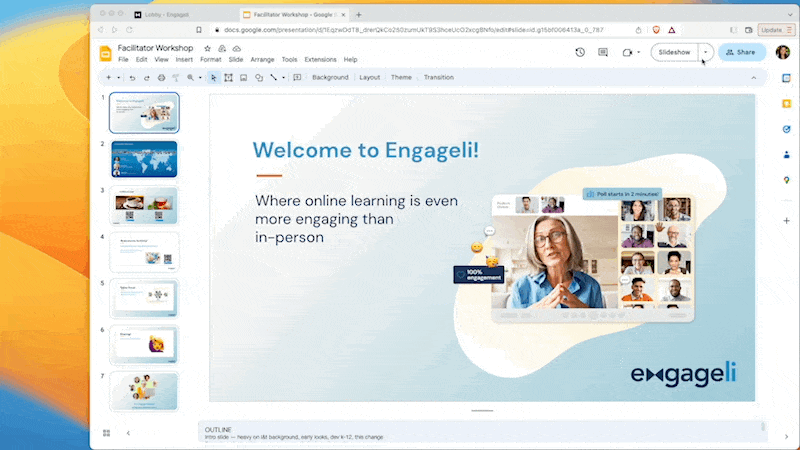Screen dimensions: 800x450
Task: Select slide 5 thumbnail in filmstrip
Action: 144,298
